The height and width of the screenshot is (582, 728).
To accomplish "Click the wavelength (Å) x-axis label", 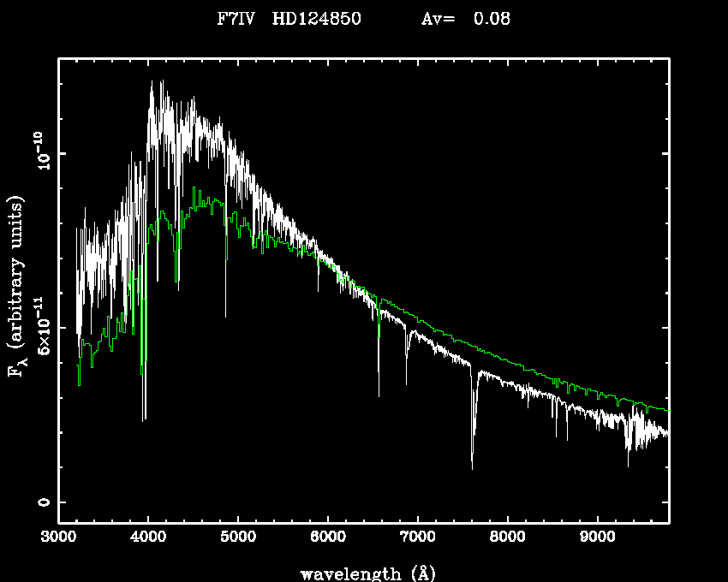I will 364,572.
